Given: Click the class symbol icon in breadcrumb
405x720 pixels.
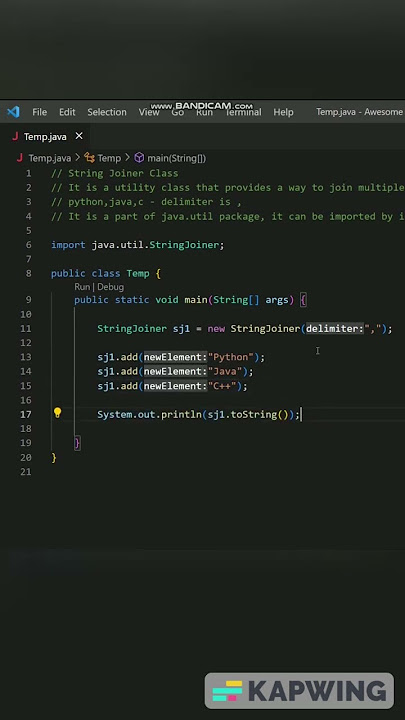Looking at the screenshot, I should click(x=89, y=158).
